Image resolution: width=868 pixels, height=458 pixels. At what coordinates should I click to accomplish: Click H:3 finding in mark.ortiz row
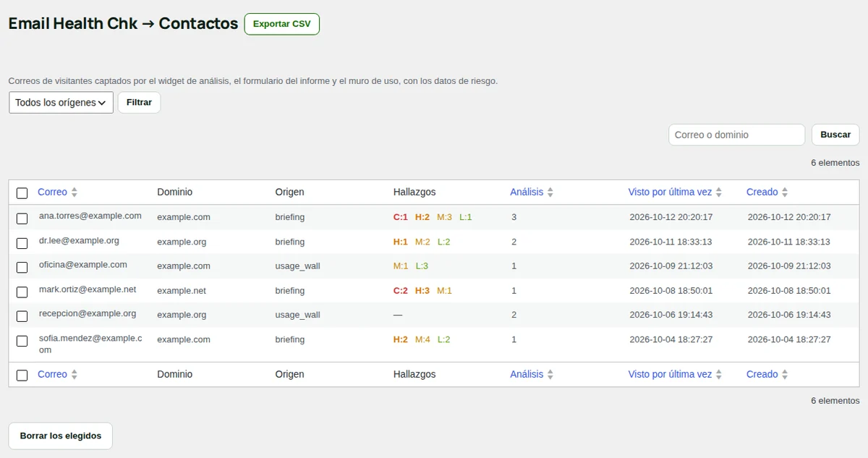pos(422,291)
